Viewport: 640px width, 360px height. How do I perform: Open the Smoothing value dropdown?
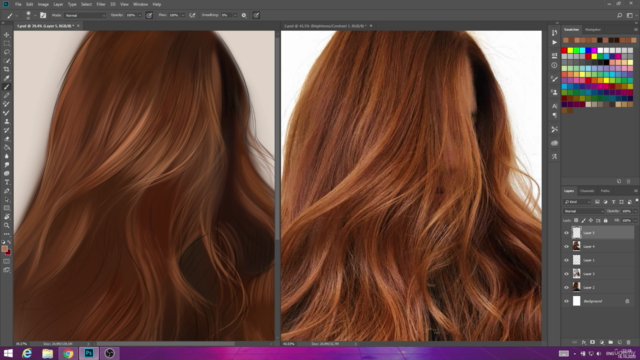pyautogui.click(x=235, y=16)
